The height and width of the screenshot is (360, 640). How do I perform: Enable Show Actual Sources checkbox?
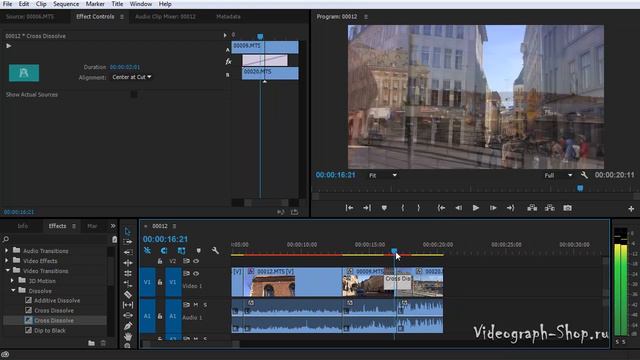134,94
